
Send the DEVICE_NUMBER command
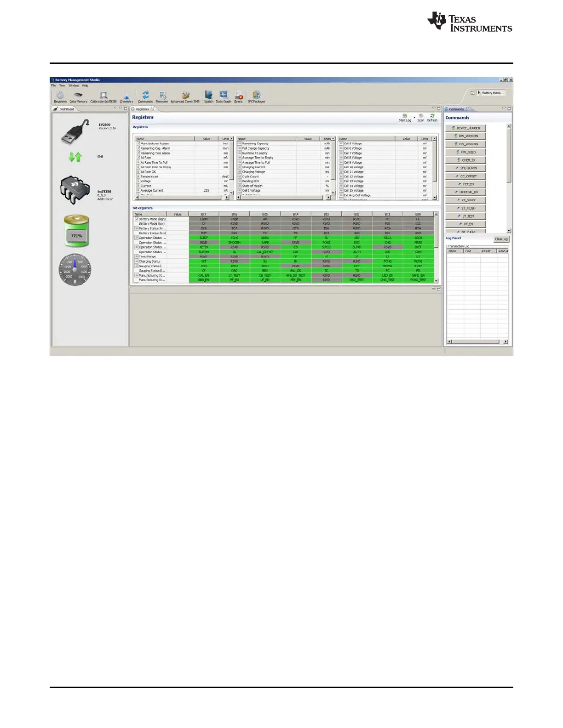[x=465, y=128]
